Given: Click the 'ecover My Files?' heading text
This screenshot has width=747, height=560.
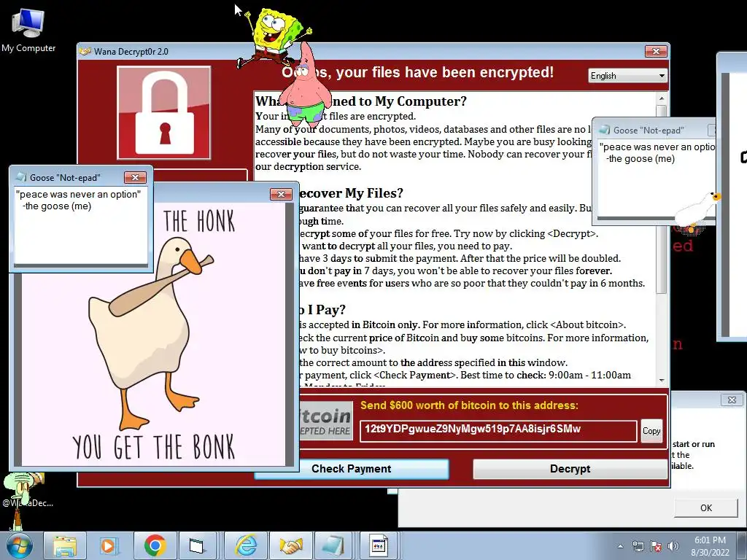Looking at the screenshot, I should [x=351, y=192].
